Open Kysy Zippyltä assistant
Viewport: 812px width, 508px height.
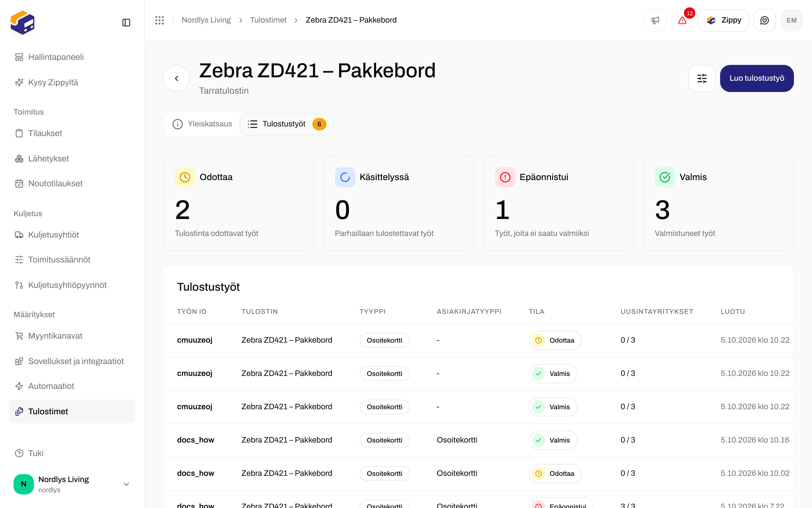click(x=72, y=82)
